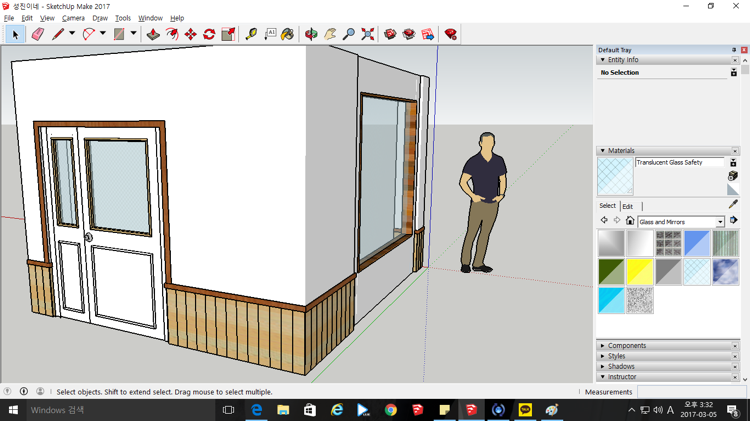Toggle the Materials secondary selection pane

[733, 163]
